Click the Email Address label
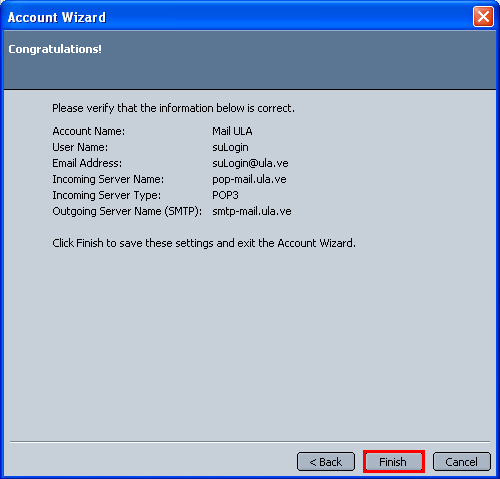Screen dimensions: 500x479 click(87, 163)
